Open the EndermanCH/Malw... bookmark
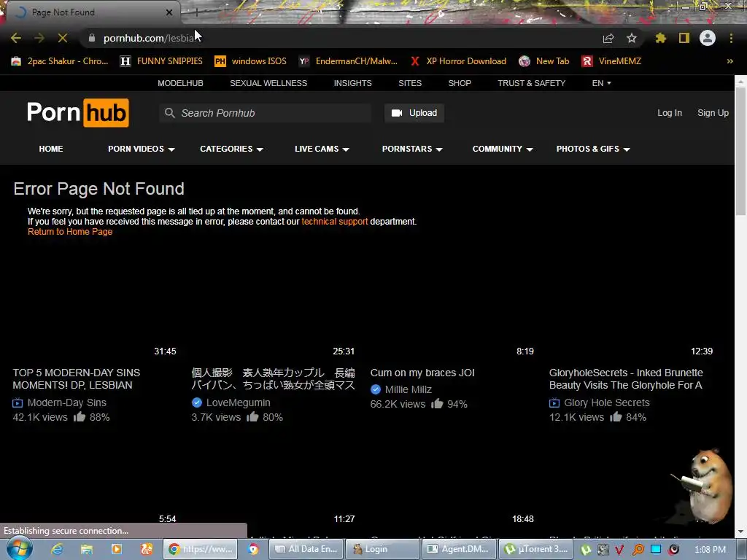This screenshot has width=747, height=560. (x=348, y=61)
